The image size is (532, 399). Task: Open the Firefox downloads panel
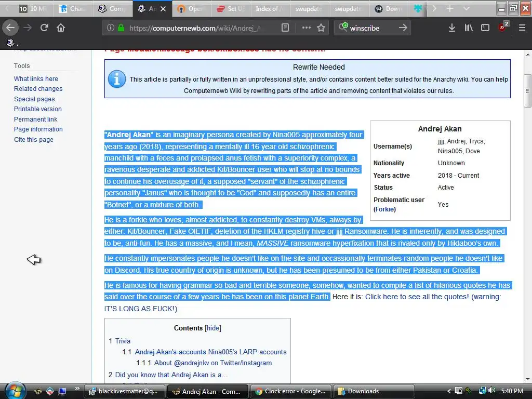451,28
